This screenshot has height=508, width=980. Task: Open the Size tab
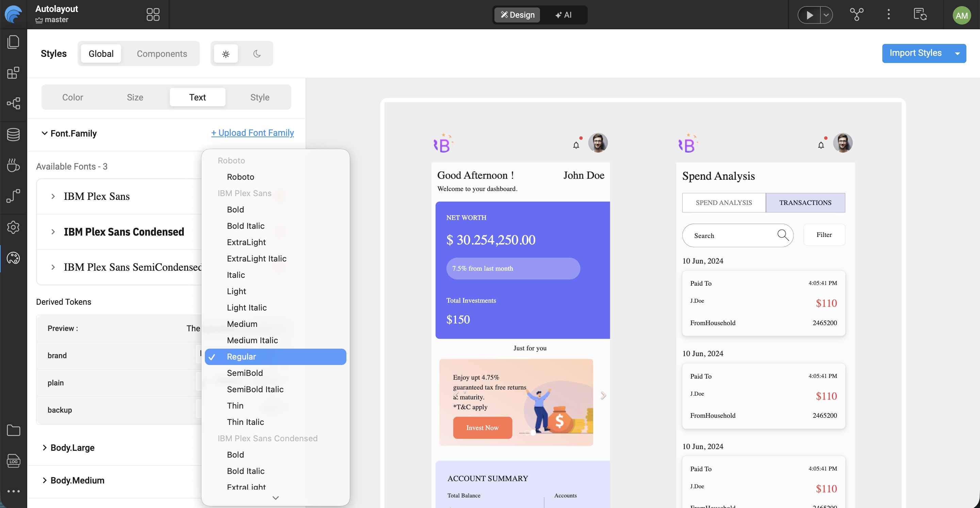click(x=135, y=97)
